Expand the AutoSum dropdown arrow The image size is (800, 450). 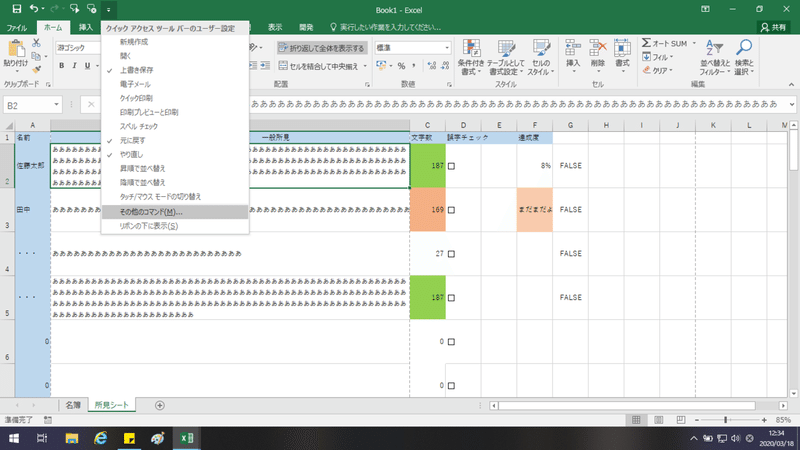pos(694,43)
